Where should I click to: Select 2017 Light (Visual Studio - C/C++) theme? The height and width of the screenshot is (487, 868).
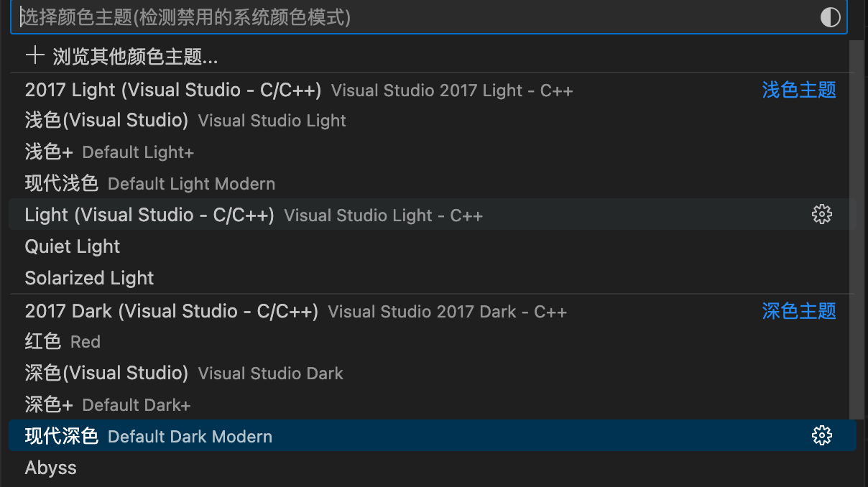point(172,91)
